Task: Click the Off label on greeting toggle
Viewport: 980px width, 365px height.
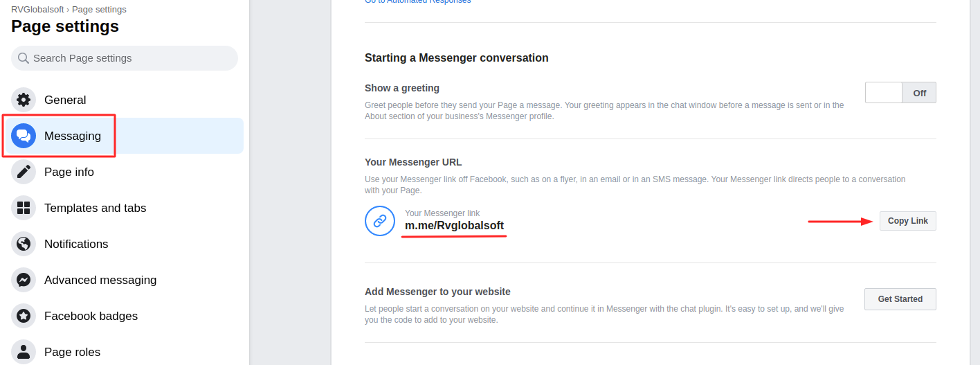Action: 919,93
